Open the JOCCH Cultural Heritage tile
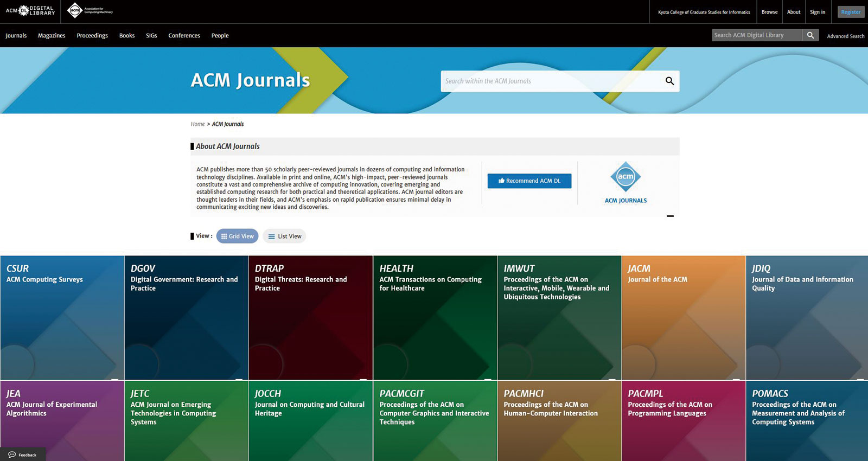The width and height of the screenshot is (868, 461). coord(311,421)
